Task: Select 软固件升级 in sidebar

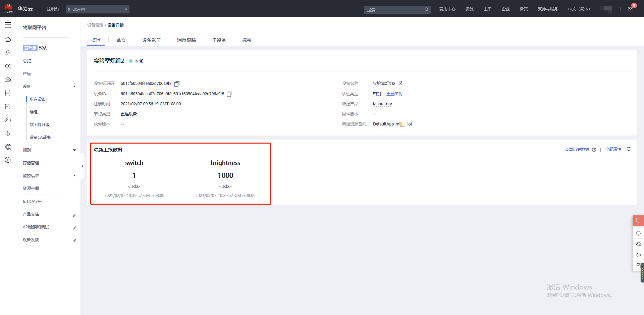Action: pos(40,125)
